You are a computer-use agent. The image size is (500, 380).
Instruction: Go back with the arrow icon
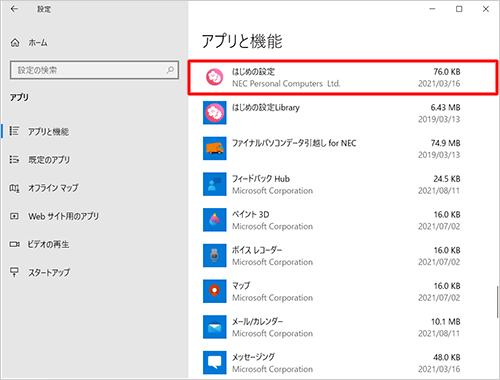(14, 9)
